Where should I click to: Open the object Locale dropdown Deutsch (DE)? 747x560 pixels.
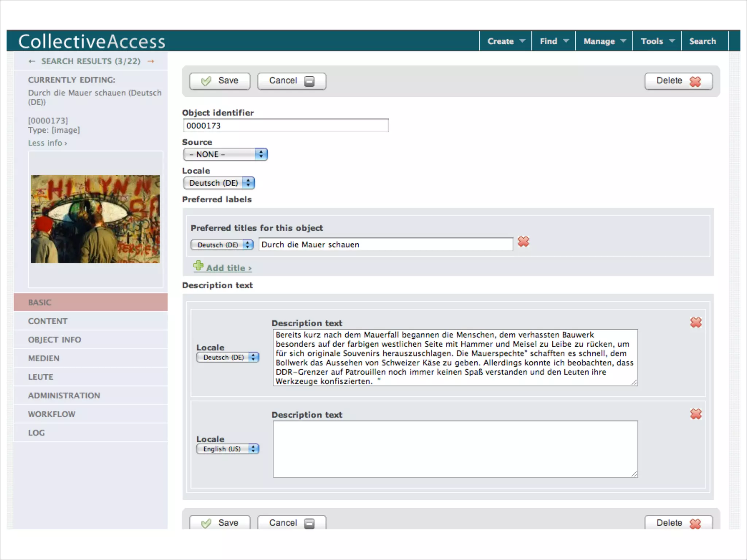coord(219,183)
